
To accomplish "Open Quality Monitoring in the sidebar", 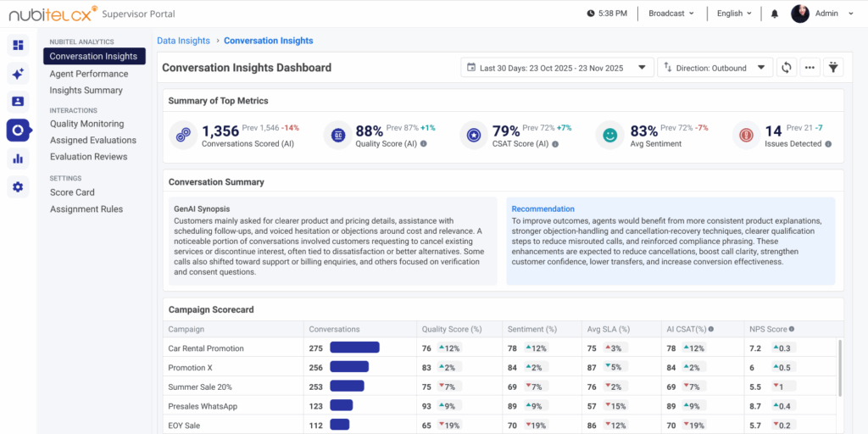I will pyautogui.click(x=87, y=124).
